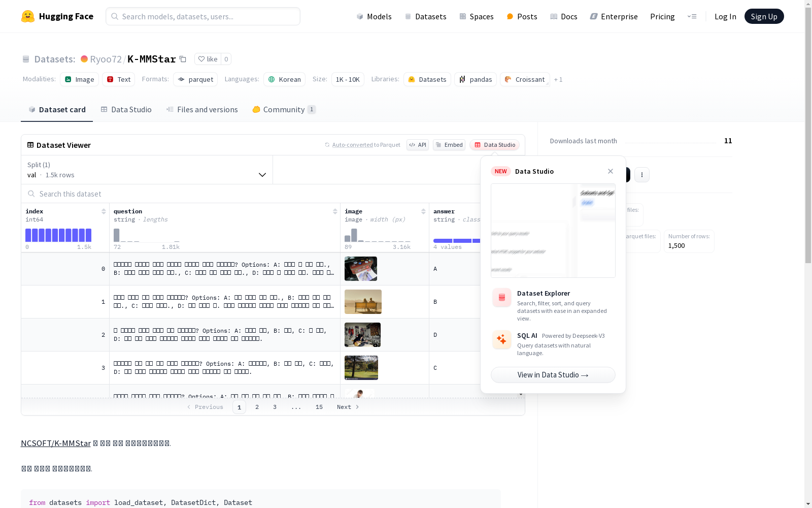The height and width of the screenshot is (508, 812).
Task: Open the image thumbnail in row 1
Action: pyautogui.click(x=363, y=302)
